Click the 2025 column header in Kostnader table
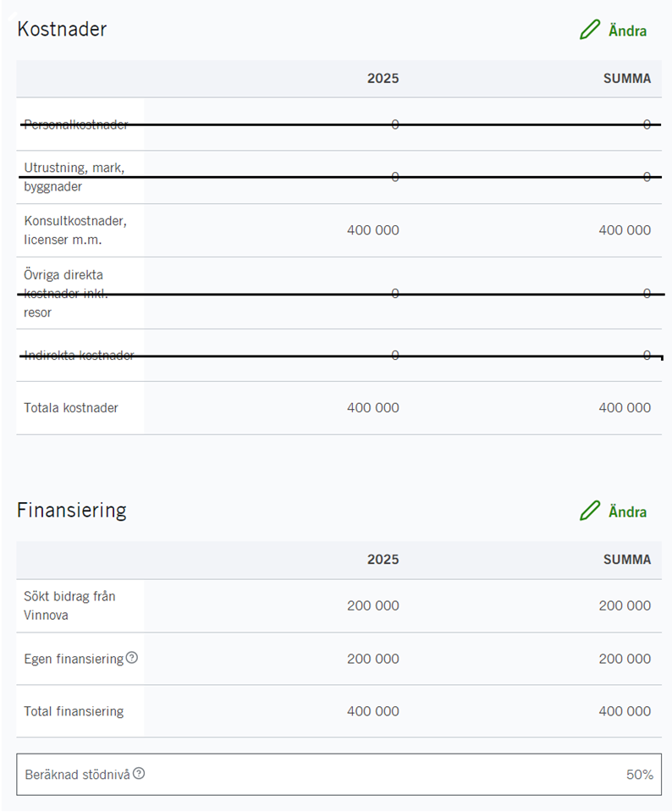 point(383,79)
